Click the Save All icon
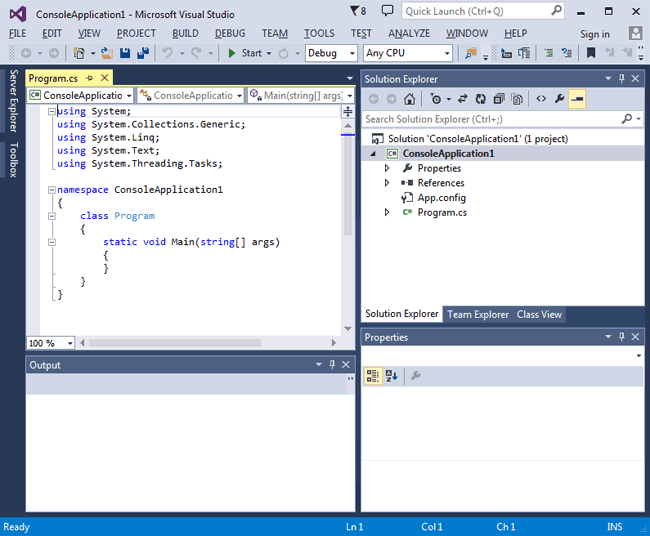Viewport: 650px width, 536px height. [x=143, y=53]
